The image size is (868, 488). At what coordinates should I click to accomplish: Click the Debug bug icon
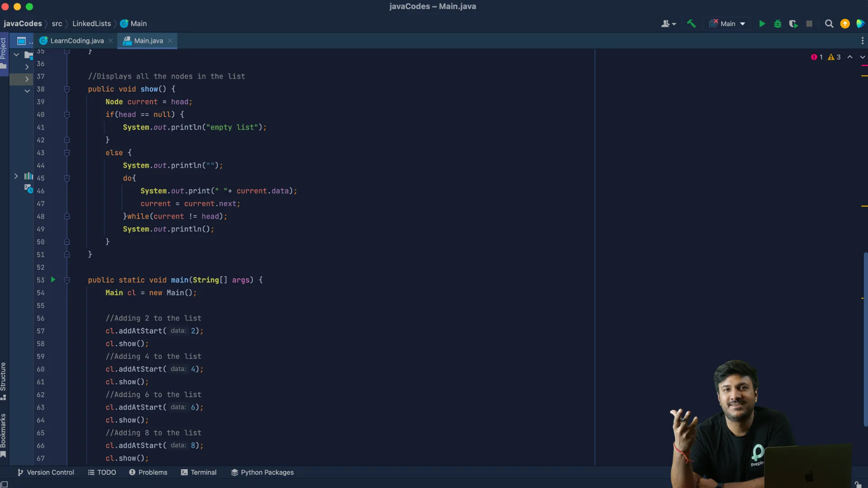tap(778, 24)
